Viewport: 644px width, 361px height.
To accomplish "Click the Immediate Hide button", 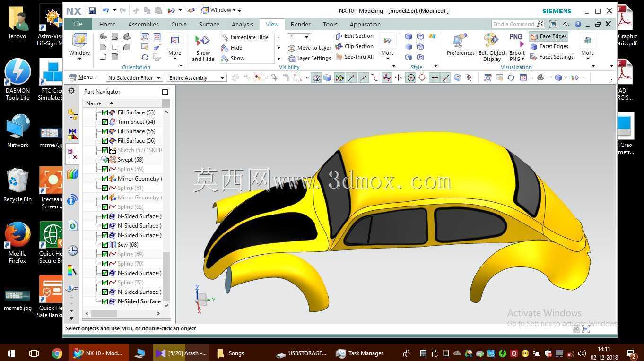I will point(245,37).
